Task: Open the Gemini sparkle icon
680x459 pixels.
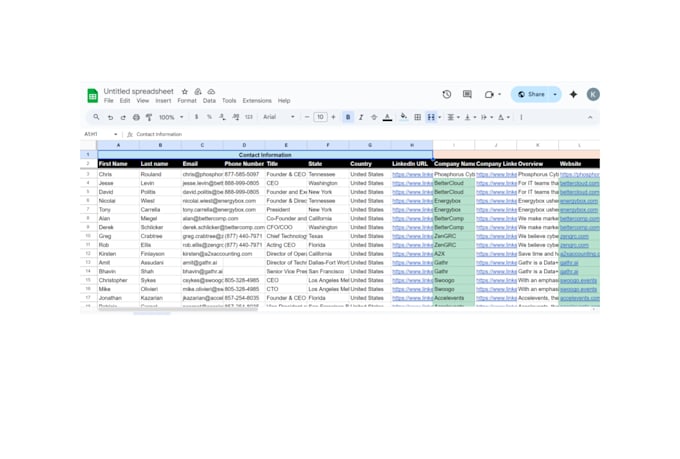Action: point(573,94)
